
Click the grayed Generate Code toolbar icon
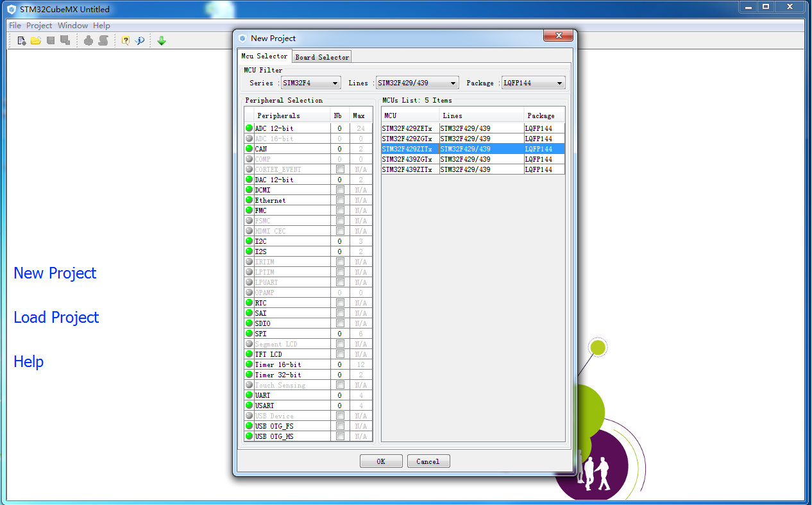tap(103, 40)
